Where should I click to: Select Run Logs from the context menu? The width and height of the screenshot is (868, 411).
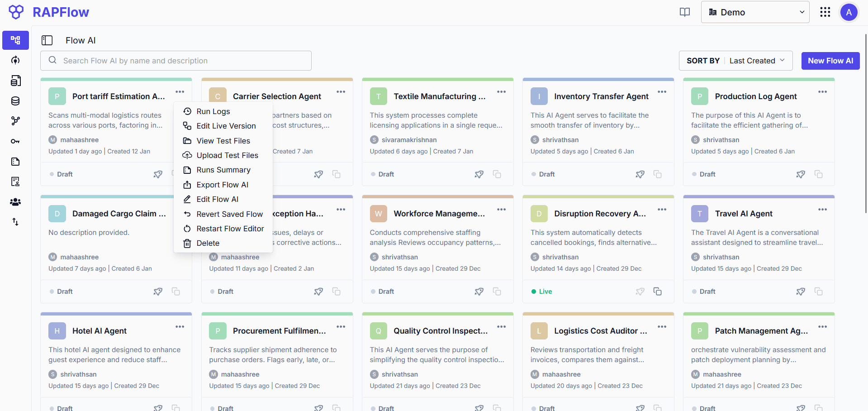click(213, 111)
